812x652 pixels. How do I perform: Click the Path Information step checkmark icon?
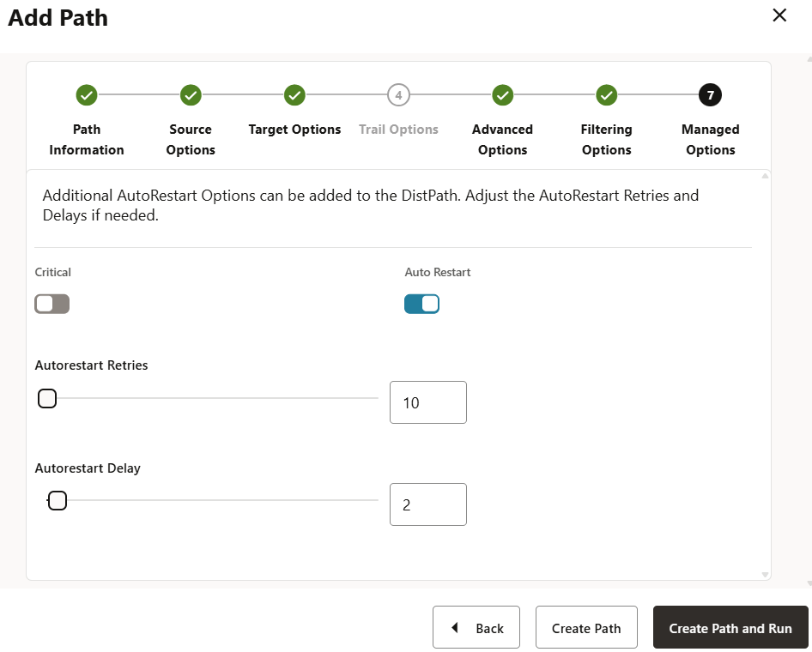87,95
